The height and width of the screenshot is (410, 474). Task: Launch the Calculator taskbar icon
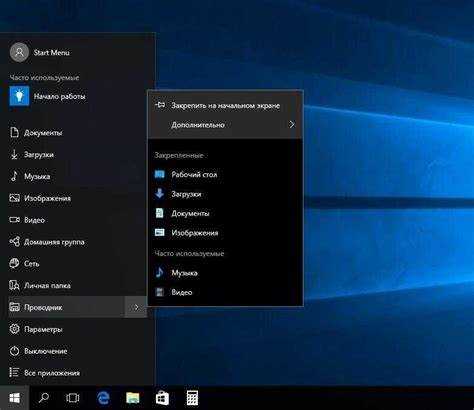click(192, 398)
